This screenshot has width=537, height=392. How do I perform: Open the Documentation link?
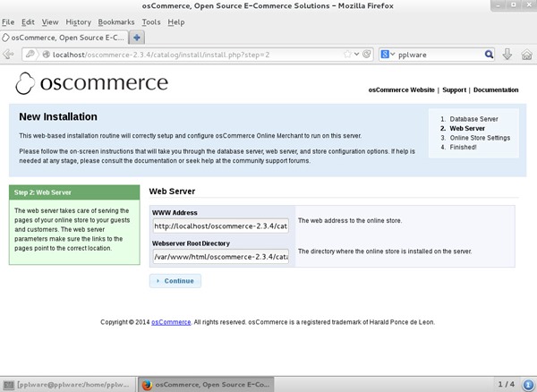pyautogui.click(x=496, y=89)
